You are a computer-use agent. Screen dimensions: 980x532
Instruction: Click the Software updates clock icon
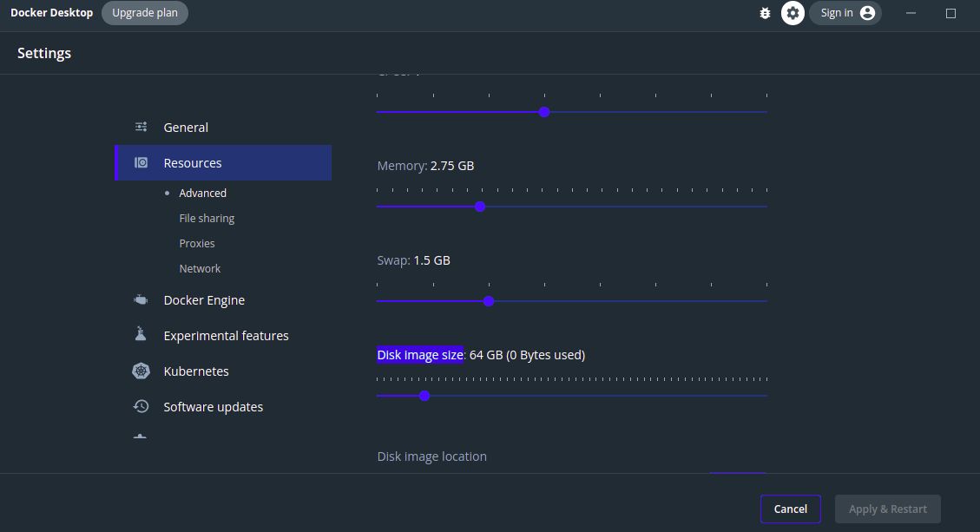click(x=141, y=406)
